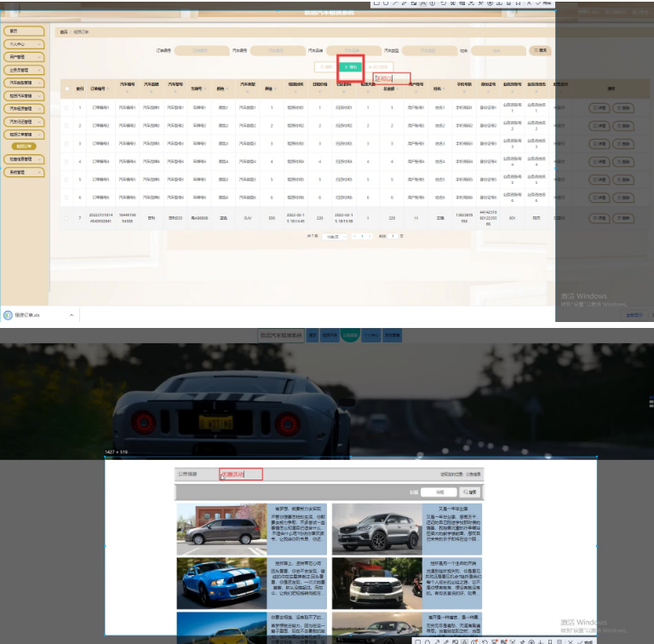Viewport: 654px width, 644px height.
Task: Pick the text 'A' tool in top screenshot toolbar
Action: point(423,3)
